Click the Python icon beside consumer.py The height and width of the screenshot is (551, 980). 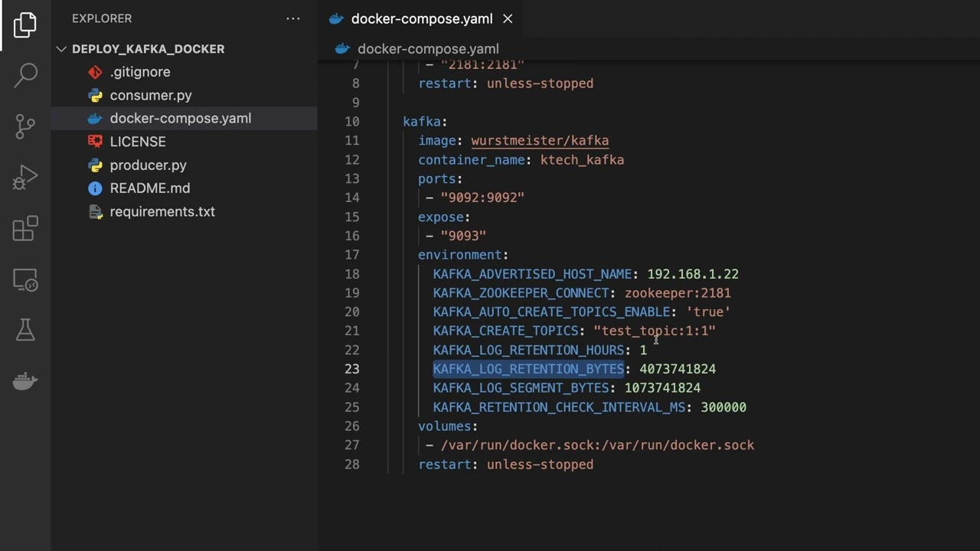click(x=95, y=96)
